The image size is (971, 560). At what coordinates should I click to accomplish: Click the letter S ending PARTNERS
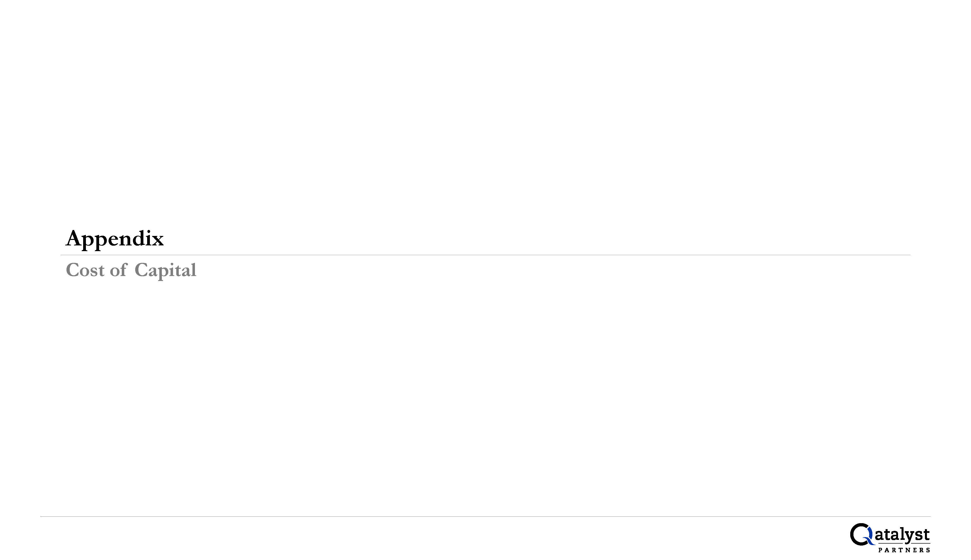click(928, 550)
